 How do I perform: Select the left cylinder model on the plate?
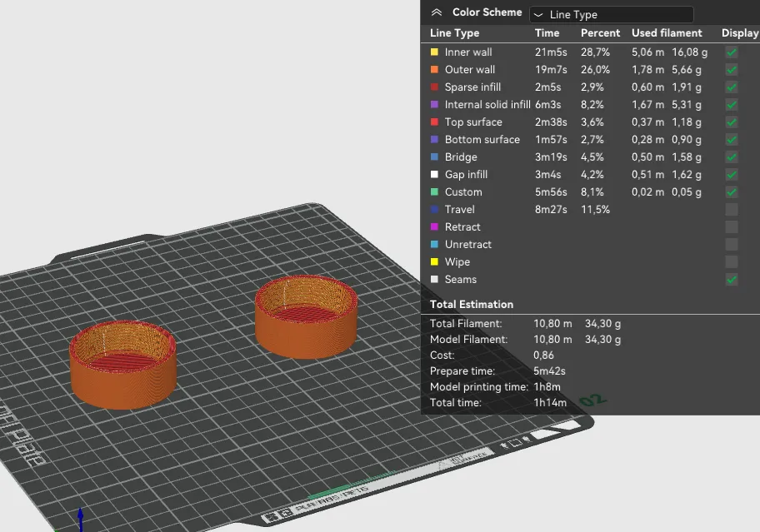coord(123,365)
